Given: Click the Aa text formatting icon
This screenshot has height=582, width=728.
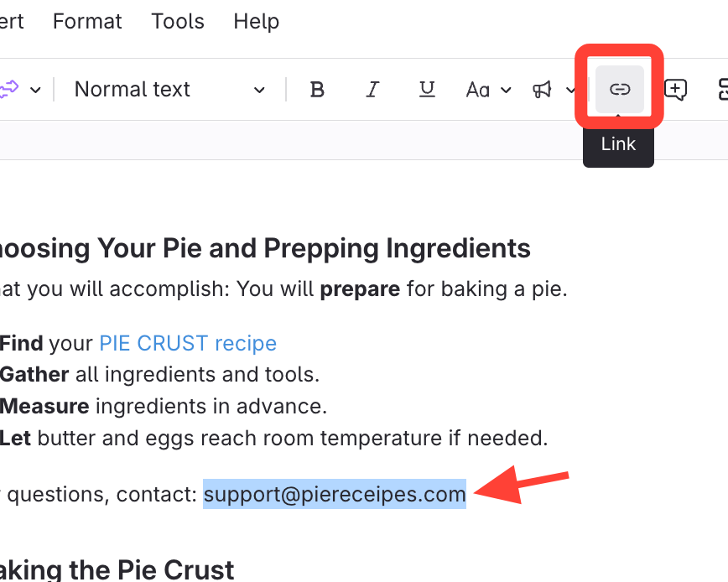Looking at the screenshot, I should pyautogui.click(x=478, y=89).
